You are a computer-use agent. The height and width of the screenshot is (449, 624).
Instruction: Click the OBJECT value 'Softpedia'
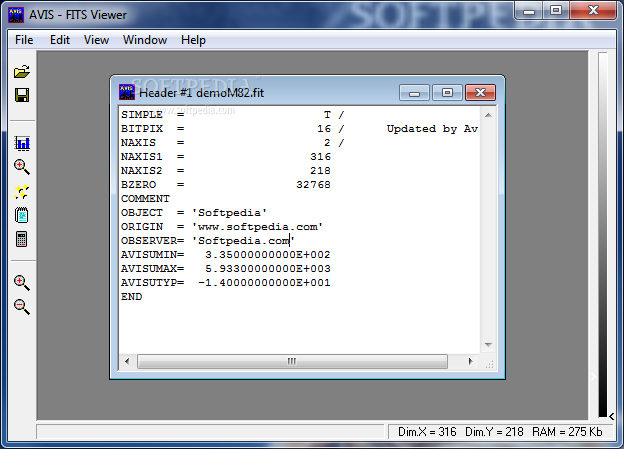(229, 213)
